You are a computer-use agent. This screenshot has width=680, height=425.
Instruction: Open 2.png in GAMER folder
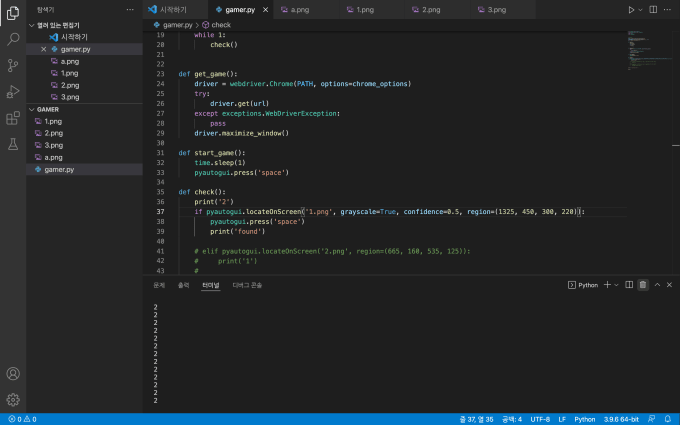[x=85, y=133]
